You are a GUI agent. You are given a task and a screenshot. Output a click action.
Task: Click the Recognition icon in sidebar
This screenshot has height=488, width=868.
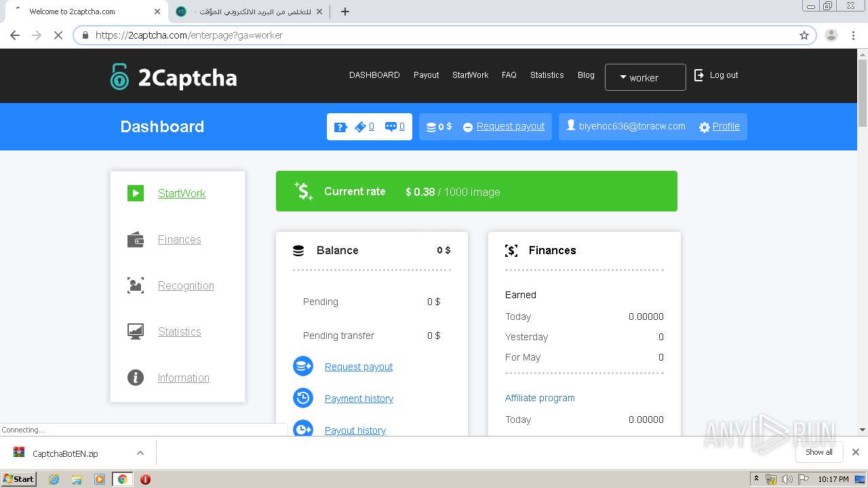click(136, 285)
